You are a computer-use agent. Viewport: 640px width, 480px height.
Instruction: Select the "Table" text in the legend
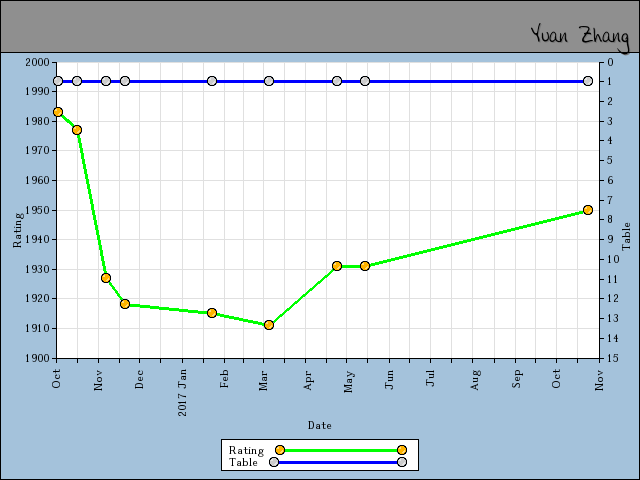point(243,462)
